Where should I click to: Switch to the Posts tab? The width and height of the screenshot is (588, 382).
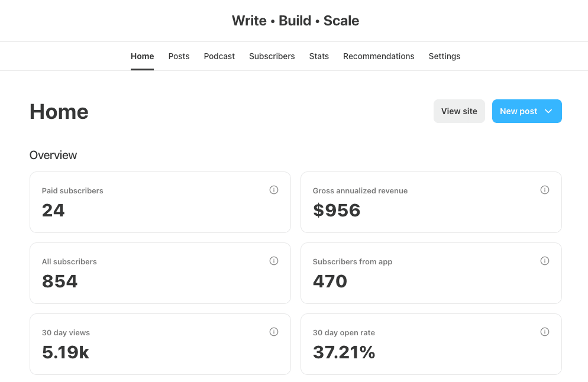coord(179,56)
